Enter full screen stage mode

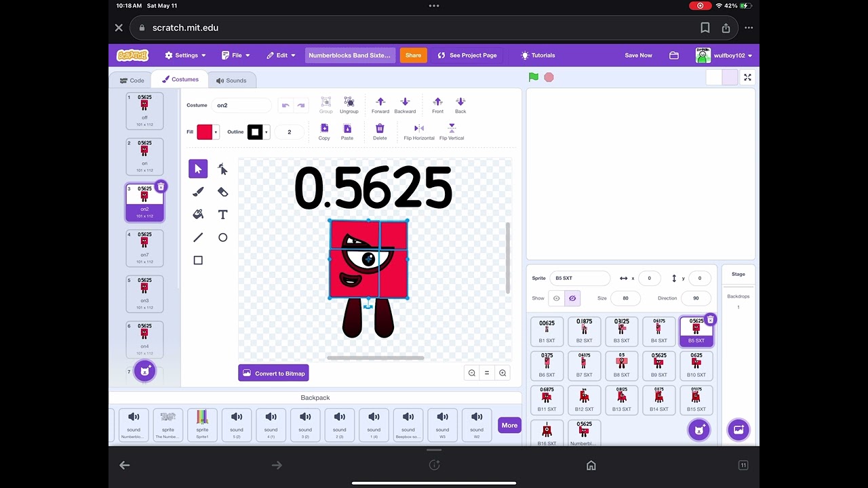click(747, 77)
